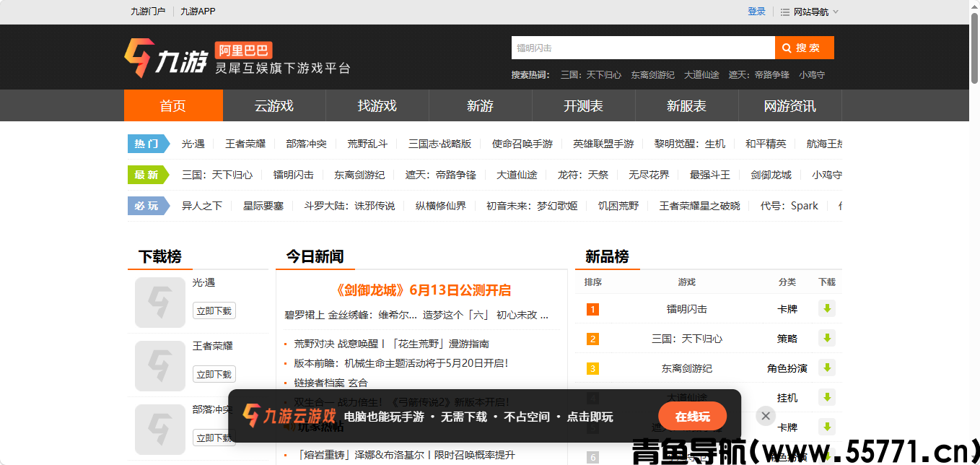Screen dimensions: 980x465
Task: Click the 部落冲突 game thumbnail
Action: pos(160,429)
